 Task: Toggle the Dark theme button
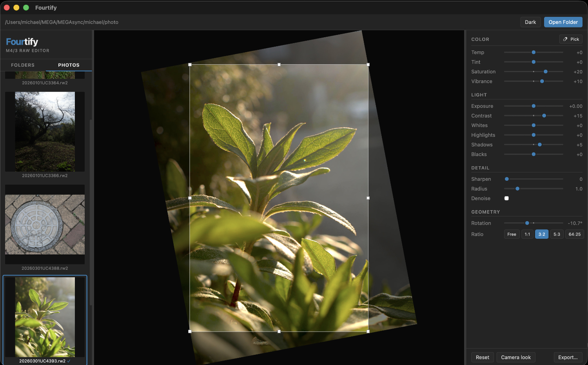point(530,22)
